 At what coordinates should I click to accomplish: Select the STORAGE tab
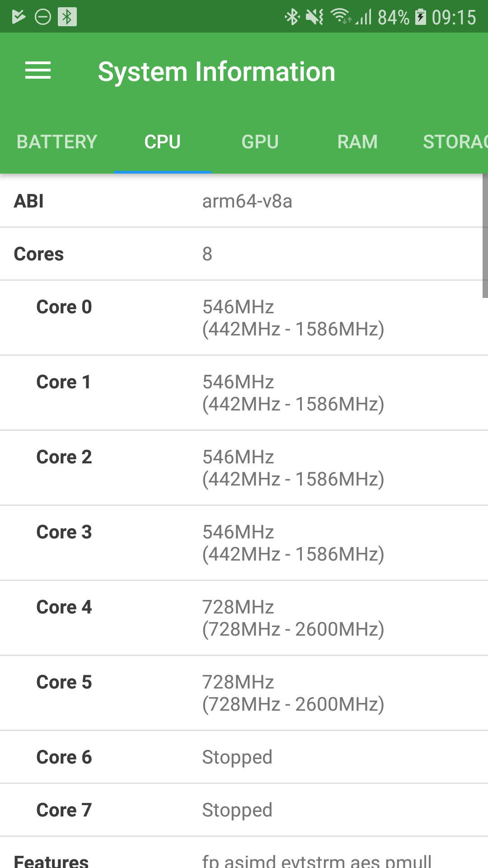point(455,142)
